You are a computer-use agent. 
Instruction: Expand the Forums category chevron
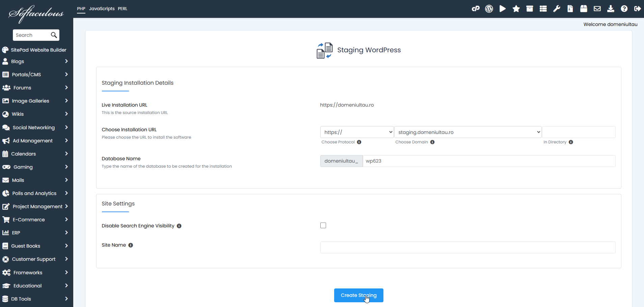pos(66,88)
